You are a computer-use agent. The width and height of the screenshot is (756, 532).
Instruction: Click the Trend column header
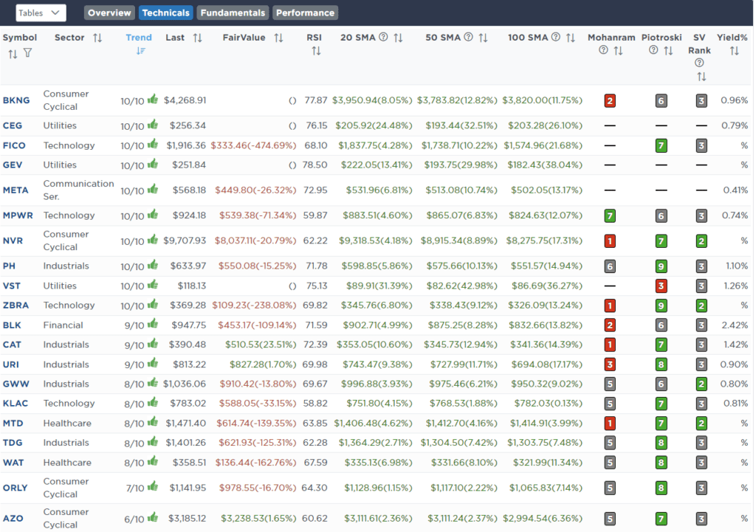(x=139, y=38)
